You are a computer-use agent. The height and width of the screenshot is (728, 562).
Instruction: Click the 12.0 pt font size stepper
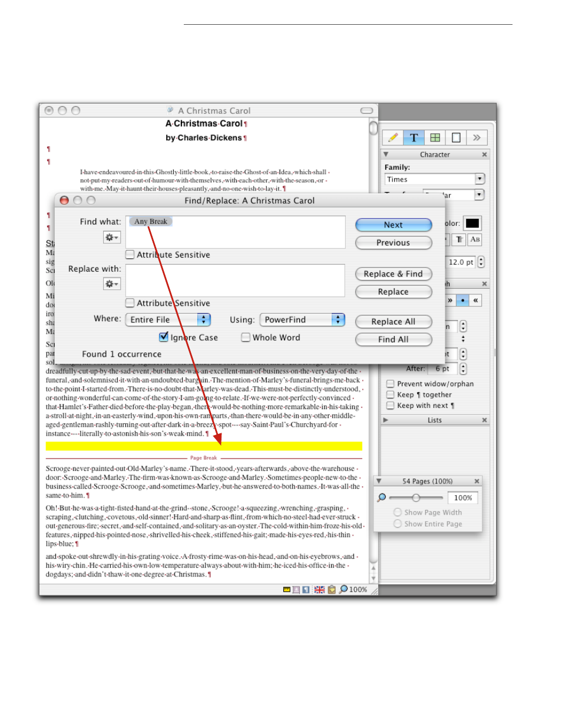point(481,262)
